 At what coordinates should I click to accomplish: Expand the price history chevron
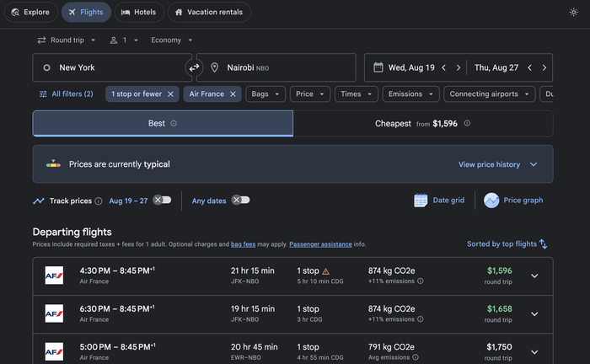click(534, 164)
